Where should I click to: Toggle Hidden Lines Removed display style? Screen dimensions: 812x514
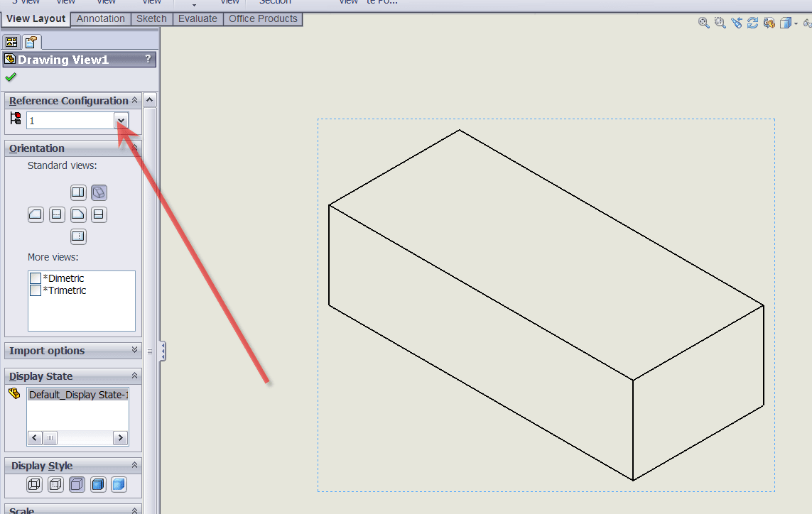point(77,485)
